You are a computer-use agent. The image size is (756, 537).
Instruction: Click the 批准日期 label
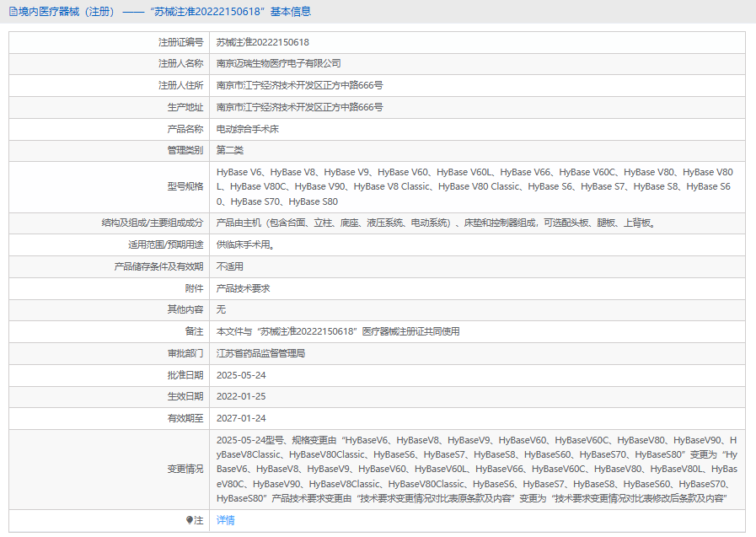[x=185, y=375]
